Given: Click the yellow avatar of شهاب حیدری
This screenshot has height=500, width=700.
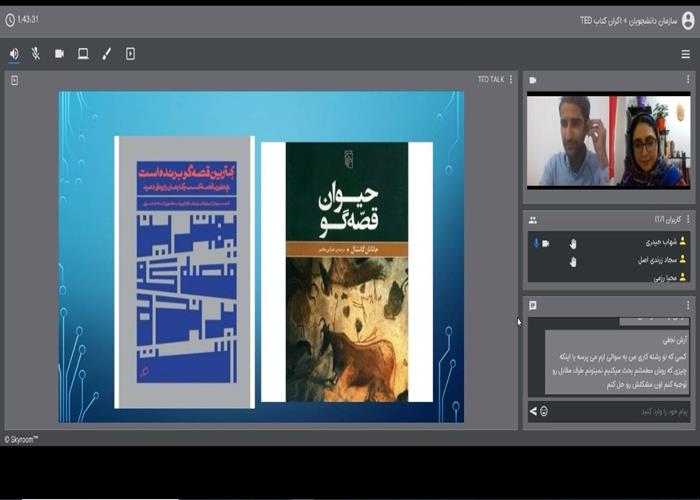Looking at the screenshot, I should pyautogui.click(x=683, y=242).
